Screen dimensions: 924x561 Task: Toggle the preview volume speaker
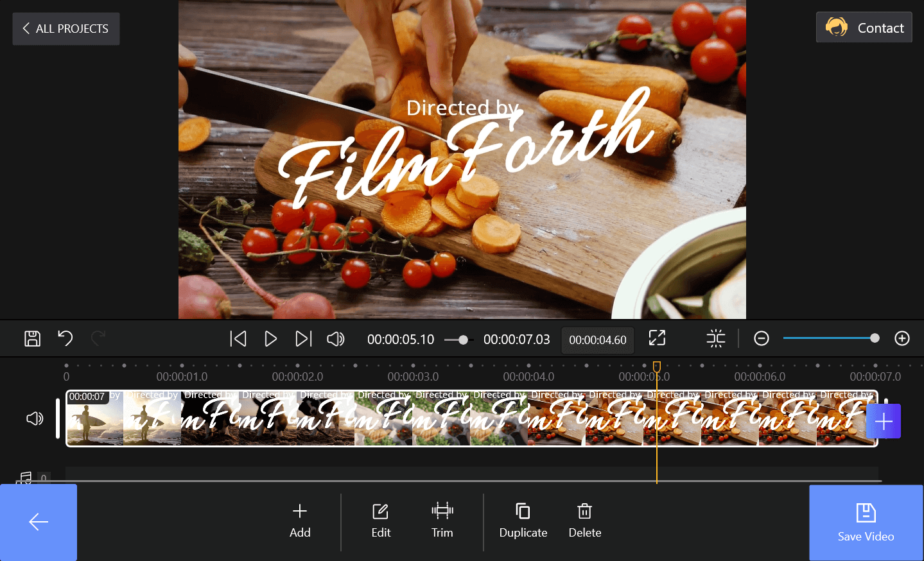(x=336, y=338)
